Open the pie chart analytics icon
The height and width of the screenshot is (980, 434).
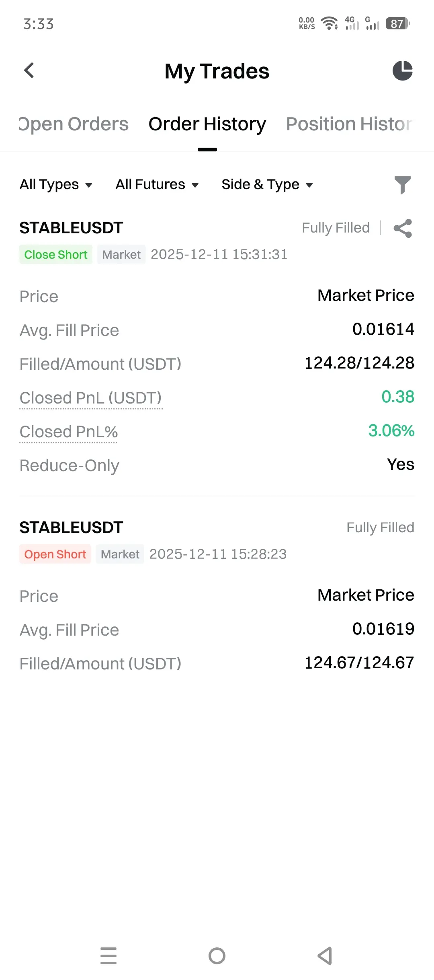[402, 71]
